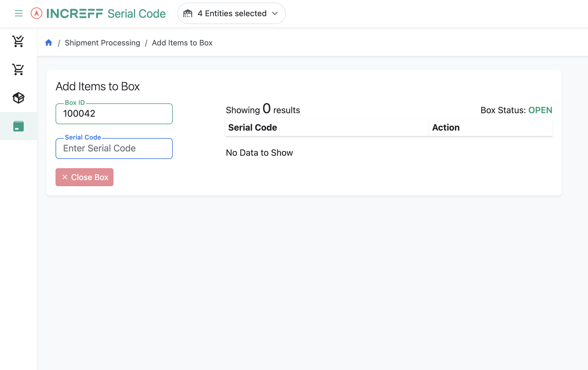The height and width of the screenshot is (370, 588).
Task: Click the Shipment Processing breadcrumb link
Action: coord(102,43)
